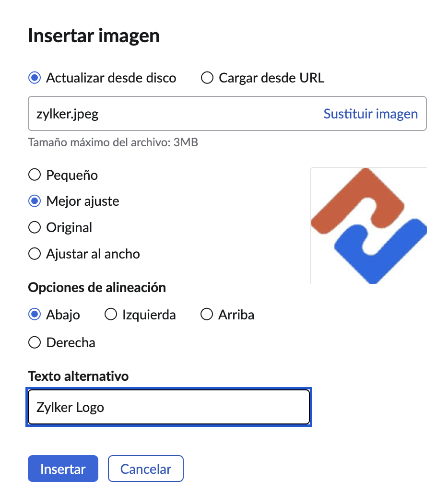Set alignment to 'Abajo'
The image size is (448, 493).
point(35,315)
